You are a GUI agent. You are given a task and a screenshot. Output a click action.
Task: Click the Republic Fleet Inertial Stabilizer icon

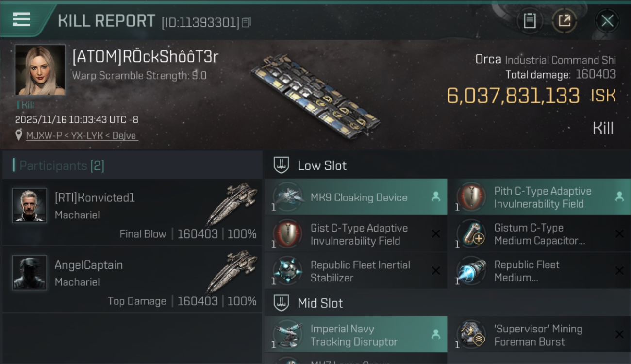(288, 271)
